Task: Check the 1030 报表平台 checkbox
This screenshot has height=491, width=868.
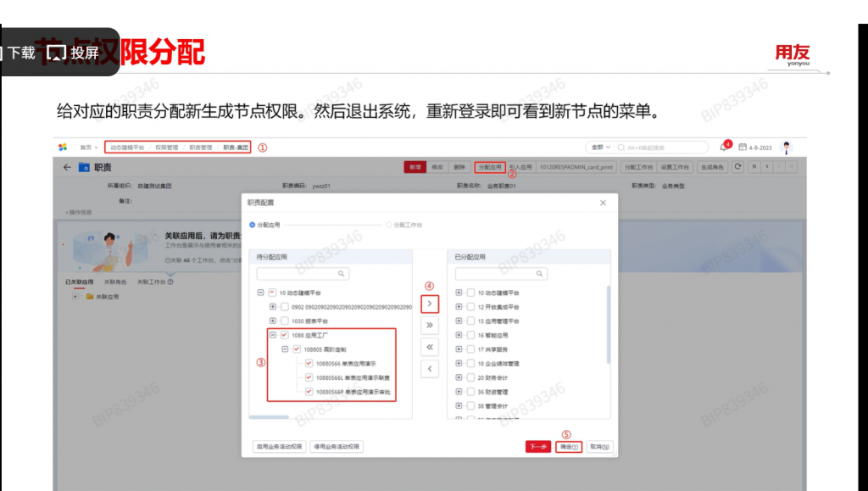Action: coord(284,321)
